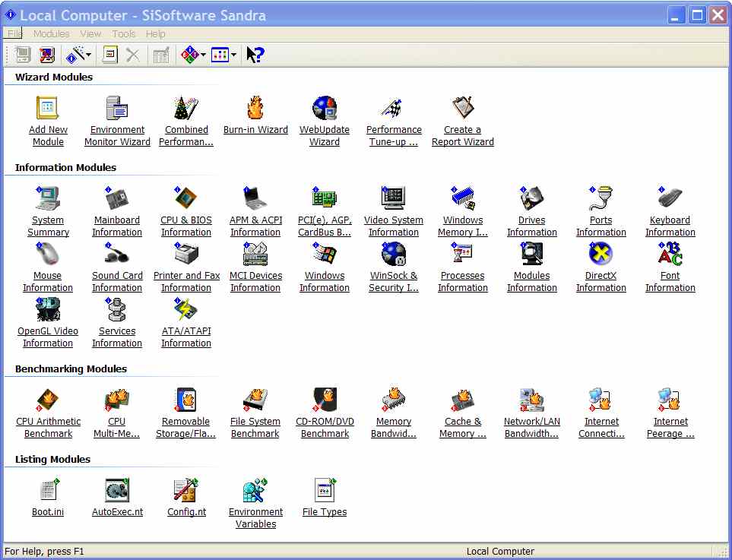Launch the Environment Monitor Wizard icon

(117, 108)
